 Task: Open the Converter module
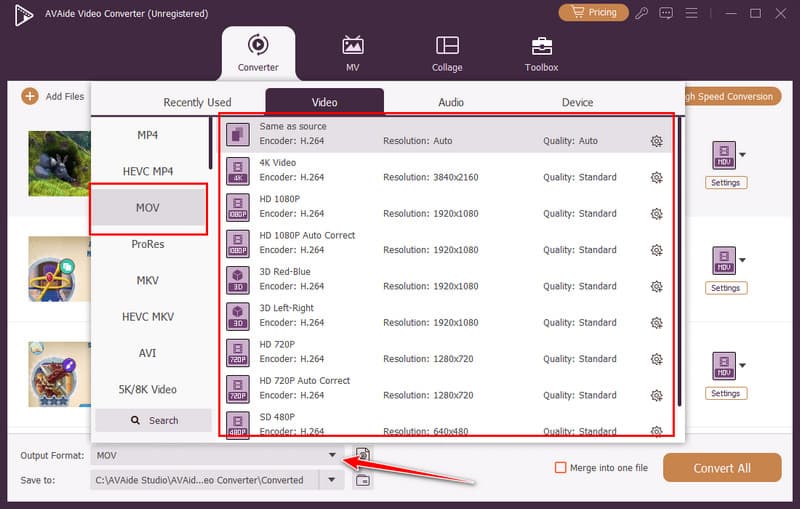[x=258, y=53]
